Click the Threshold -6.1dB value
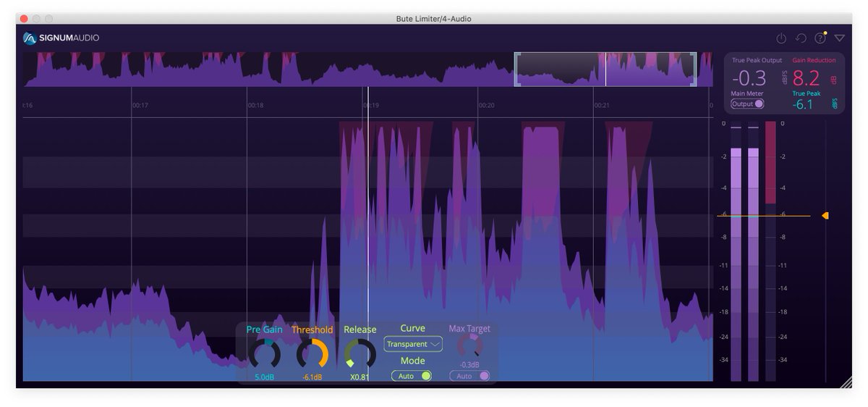This screenshot has height=407, width=868. pos(312,377)
